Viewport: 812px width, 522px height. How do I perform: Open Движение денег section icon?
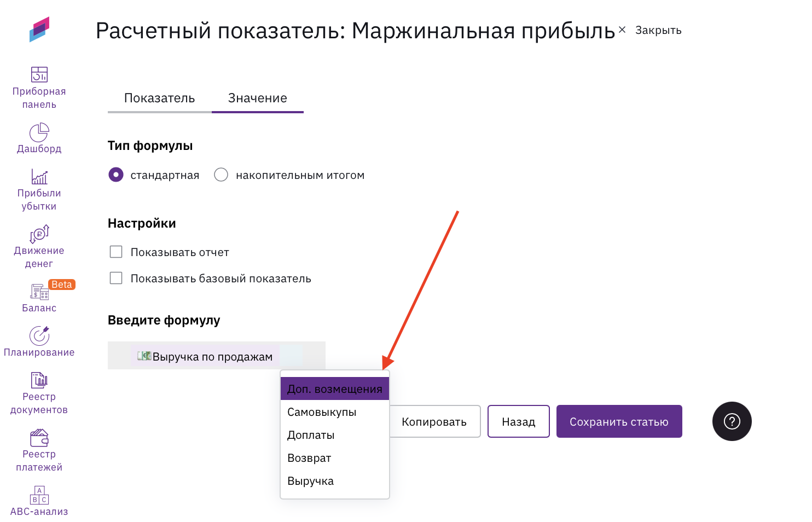(x=39, y=234)
